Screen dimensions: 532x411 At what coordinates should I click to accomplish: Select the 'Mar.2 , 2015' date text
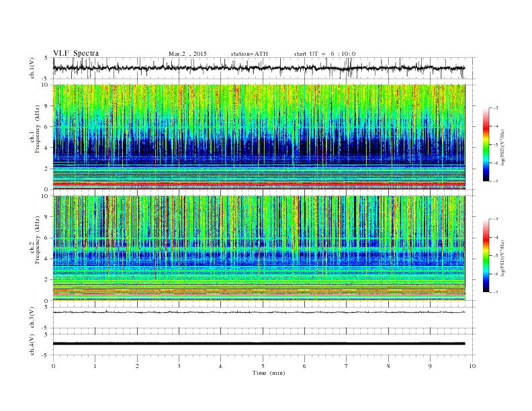[x=187, y=54]
